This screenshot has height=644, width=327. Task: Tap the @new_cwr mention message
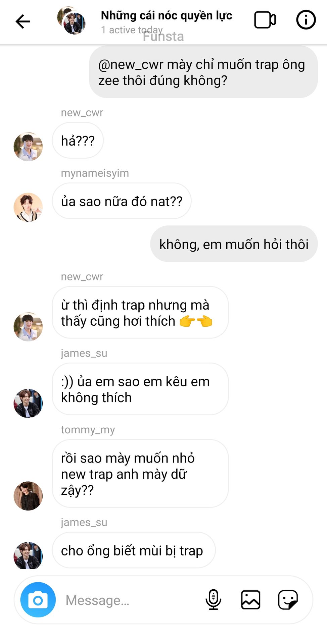click(203, 72)
